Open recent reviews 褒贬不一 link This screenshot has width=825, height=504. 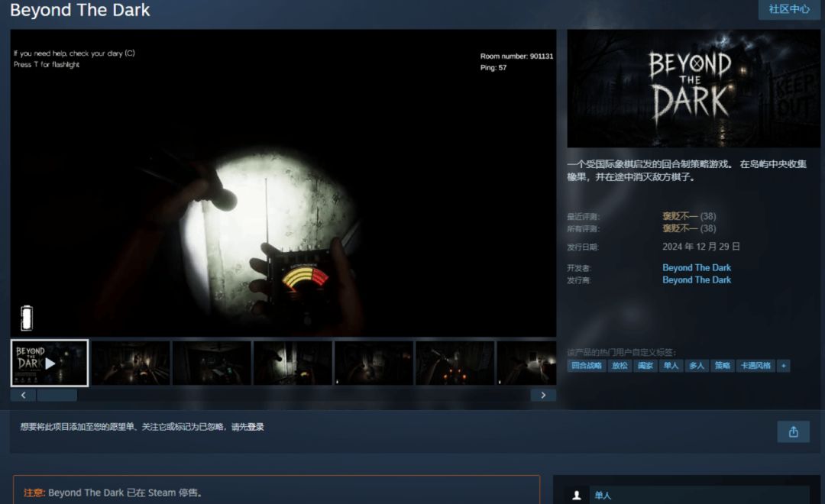tap(680, 216)
